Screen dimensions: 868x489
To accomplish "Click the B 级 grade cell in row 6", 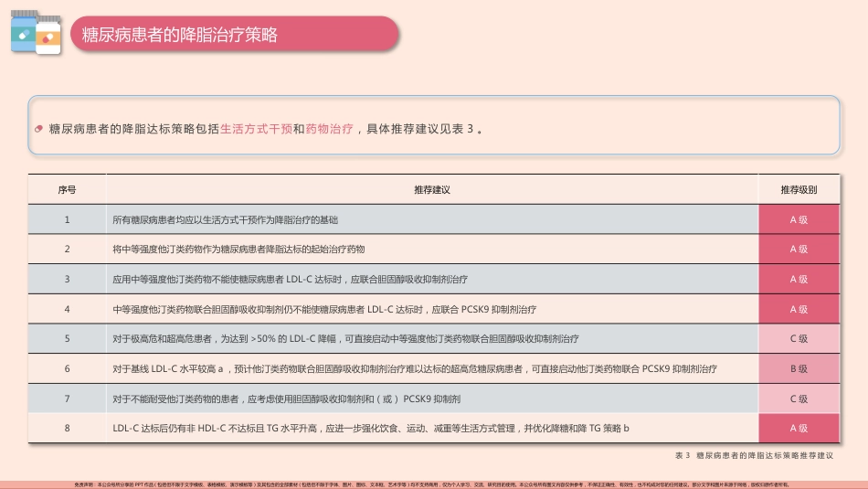I will coord(799,368).
